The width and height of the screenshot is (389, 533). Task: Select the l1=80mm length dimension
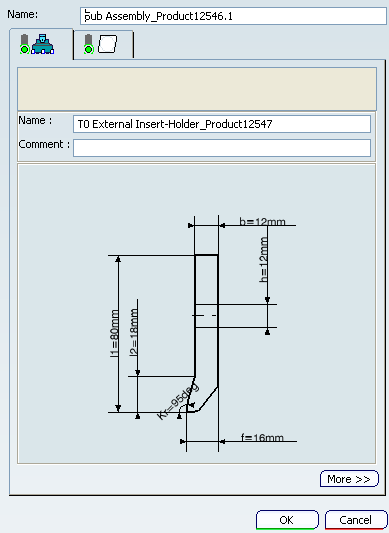point(115,333)
